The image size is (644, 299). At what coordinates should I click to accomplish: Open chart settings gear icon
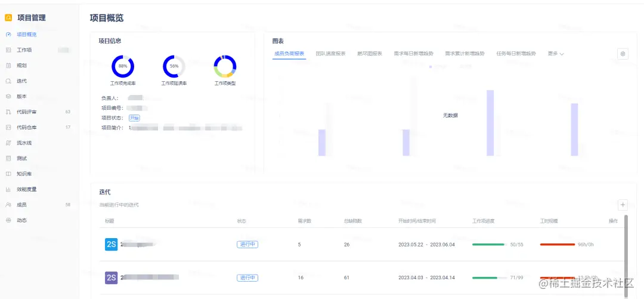[x=623, y=54]
